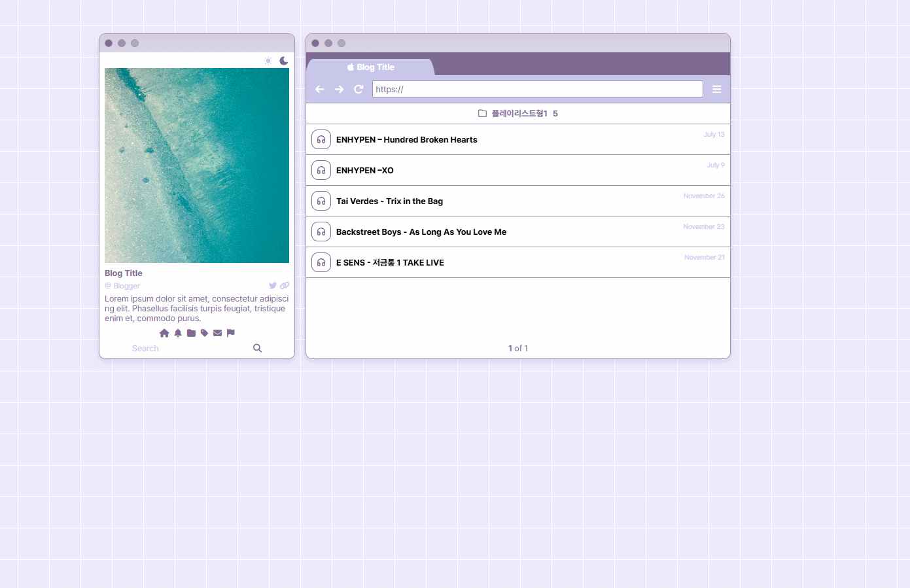Screen dimensions: 910x588
Task: Open E SENS - 저금통 1 TAKE LIVE
Action: (x=390, y=263)
